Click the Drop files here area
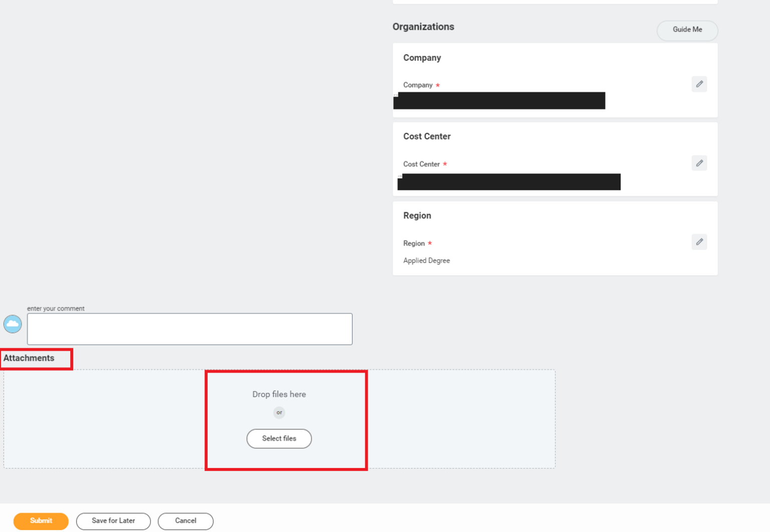770x532 pixels. tap(279, 394)
